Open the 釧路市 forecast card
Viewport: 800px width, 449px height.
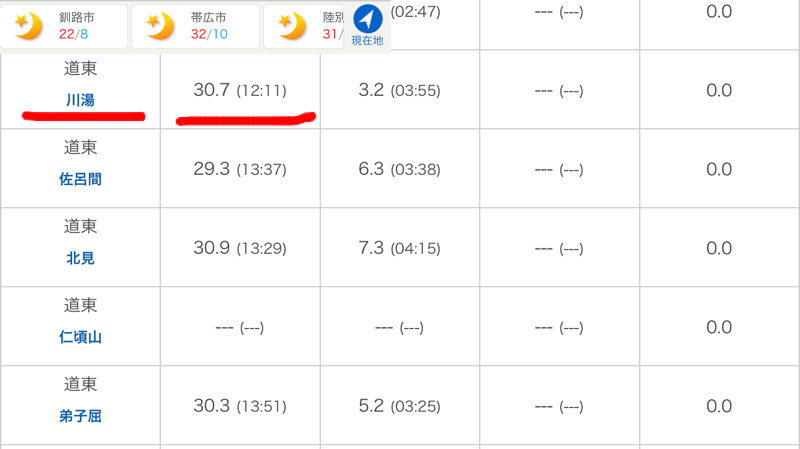(64, 27)
